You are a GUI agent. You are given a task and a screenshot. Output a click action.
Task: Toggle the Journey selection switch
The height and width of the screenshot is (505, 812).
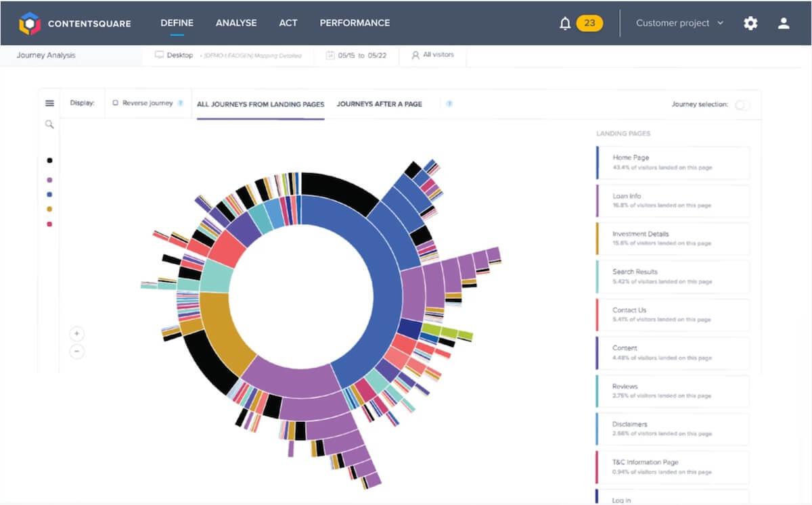click(742, 105)
